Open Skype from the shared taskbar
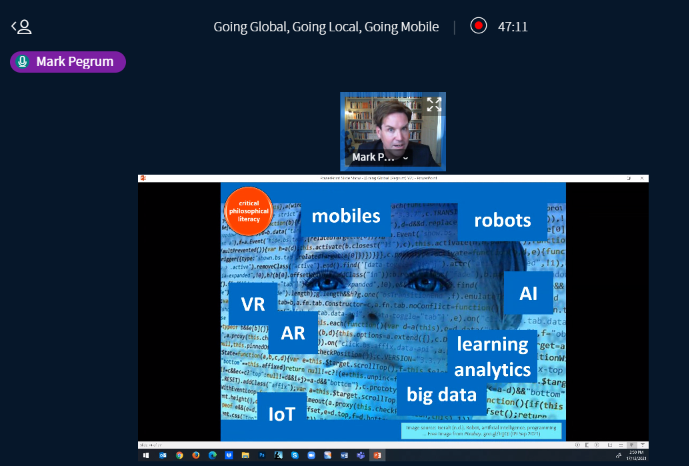The height and width of the screenshot is (466, 689). point(295,455)
